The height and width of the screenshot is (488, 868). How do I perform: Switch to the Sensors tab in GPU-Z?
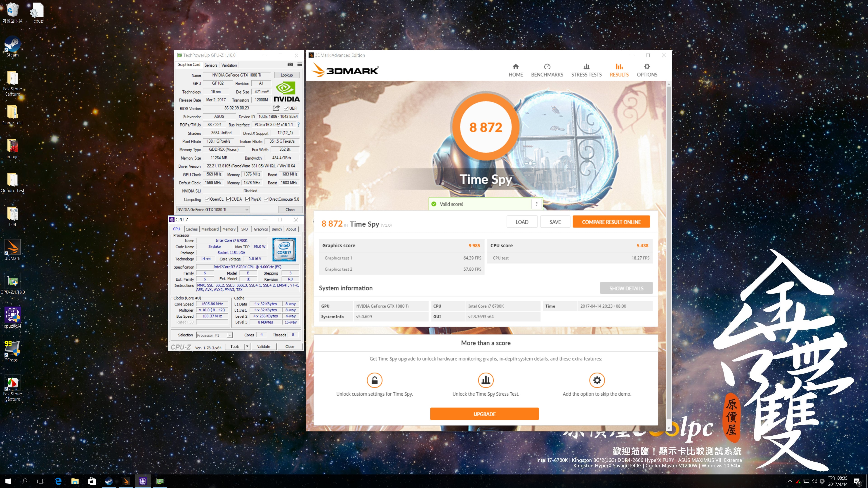211,65
